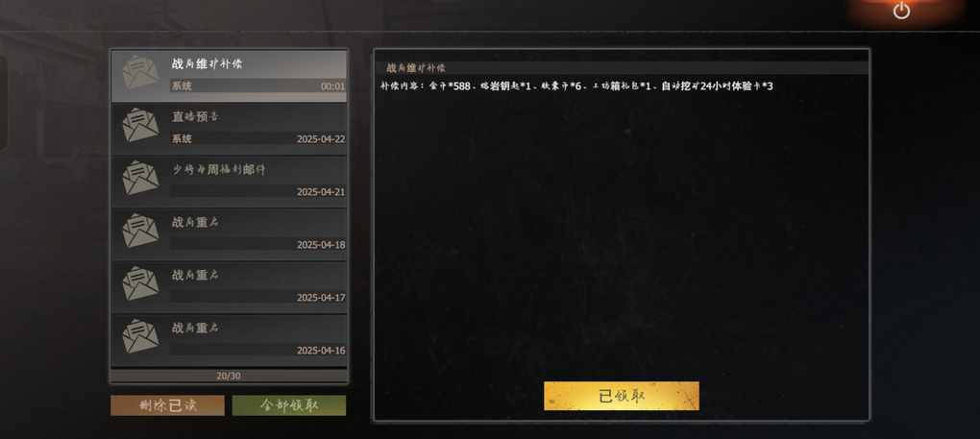
Task: Click the envelope icon of the 2025-04-21 mail
Action: 140,178
